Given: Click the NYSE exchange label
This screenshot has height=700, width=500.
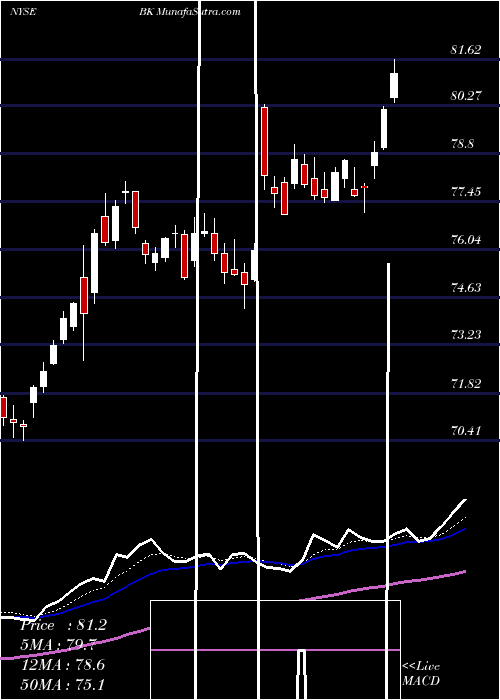Looking at the screenshot, I should 23,12.
